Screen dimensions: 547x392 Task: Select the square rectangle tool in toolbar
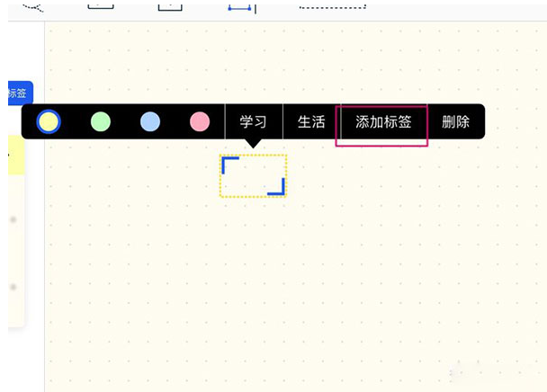(170, 7)
